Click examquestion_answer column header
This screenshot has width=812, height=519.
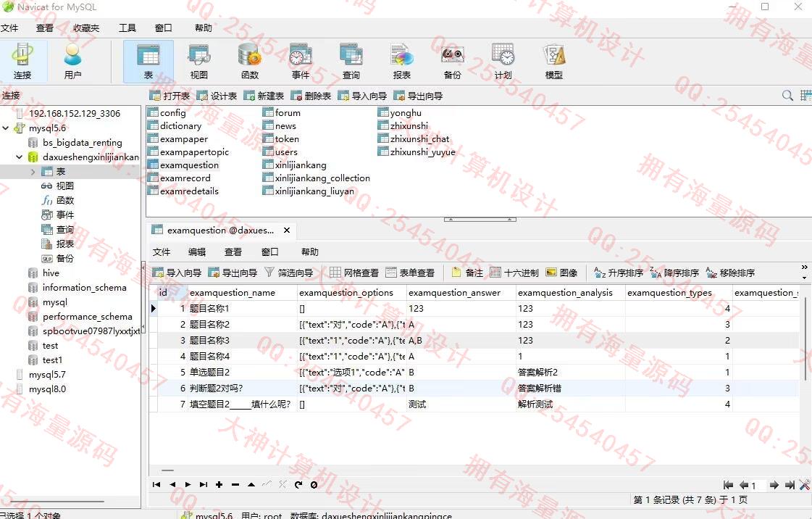(x=461, y=293)
